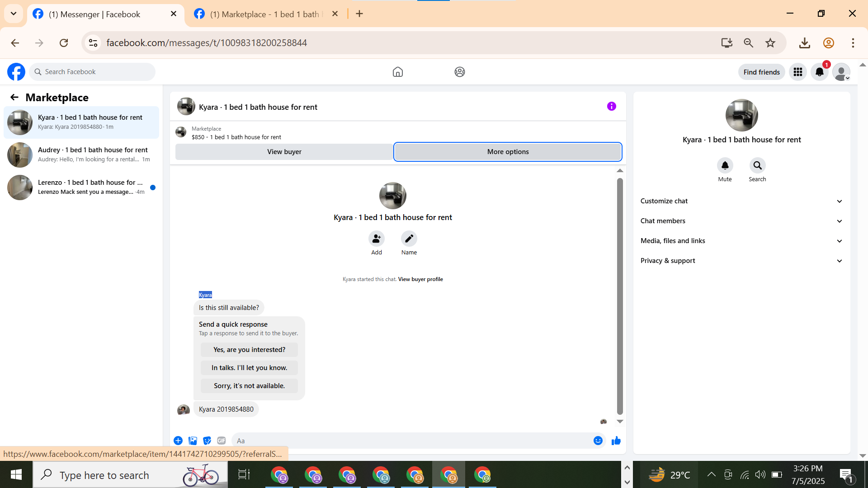The height and width of the screenshot is (488, 868).
Task: Open the Facebook notifications bell
Action: tap(819, 72)
